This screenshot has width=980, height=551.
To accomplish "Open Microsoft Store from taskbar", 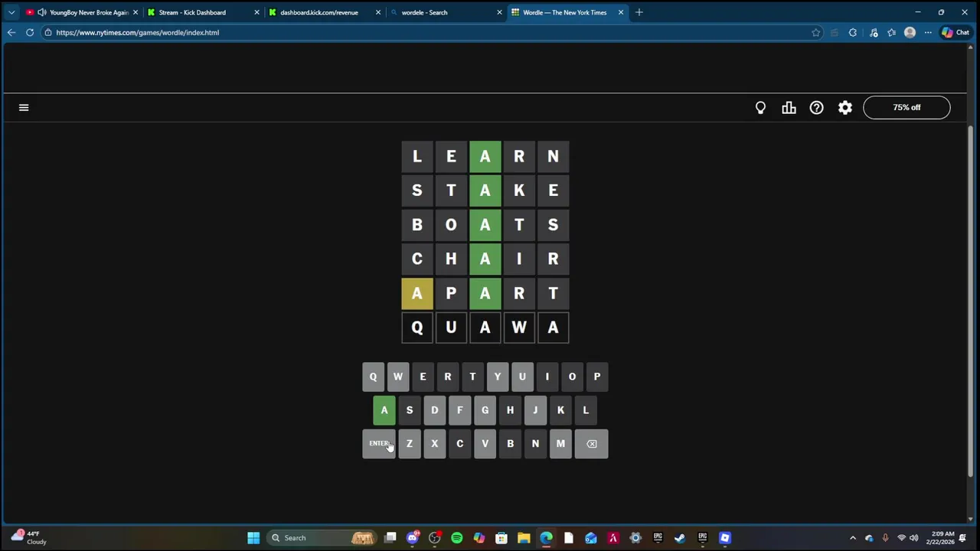I will point(501,538).
